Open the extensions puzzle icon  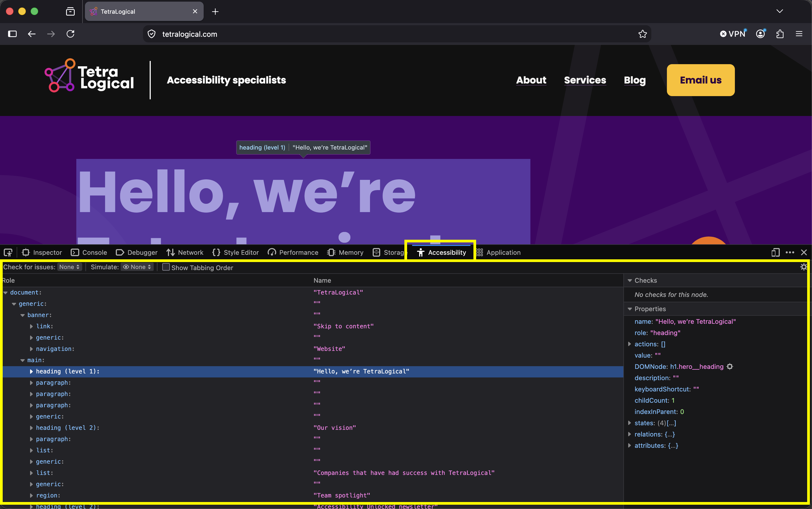(x=780, y=34)
